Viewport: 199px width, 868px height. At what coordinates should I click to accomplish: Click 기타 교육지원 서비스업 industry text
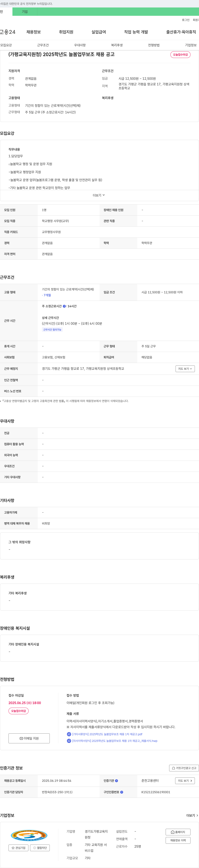click(x=96, y=848)
